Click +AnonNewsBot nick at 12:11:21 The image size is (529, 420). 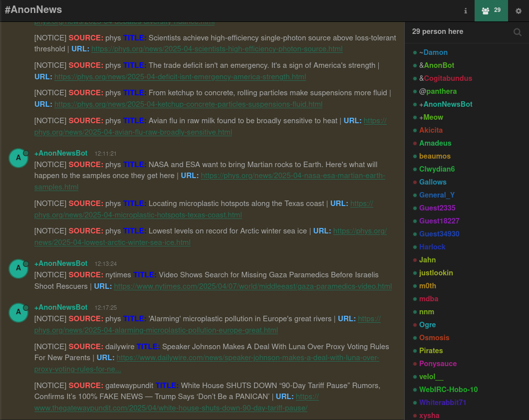tap(61, 153)
